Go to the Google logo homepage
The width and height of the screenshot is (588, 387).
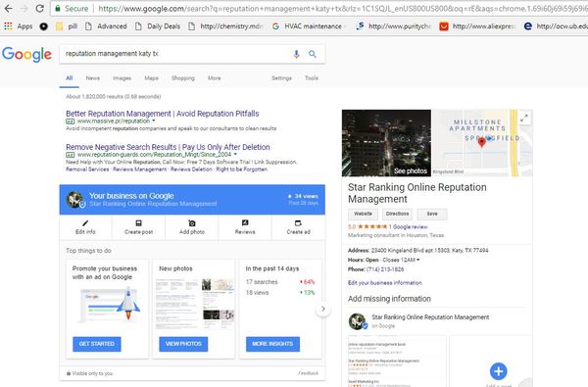(26, 54)
